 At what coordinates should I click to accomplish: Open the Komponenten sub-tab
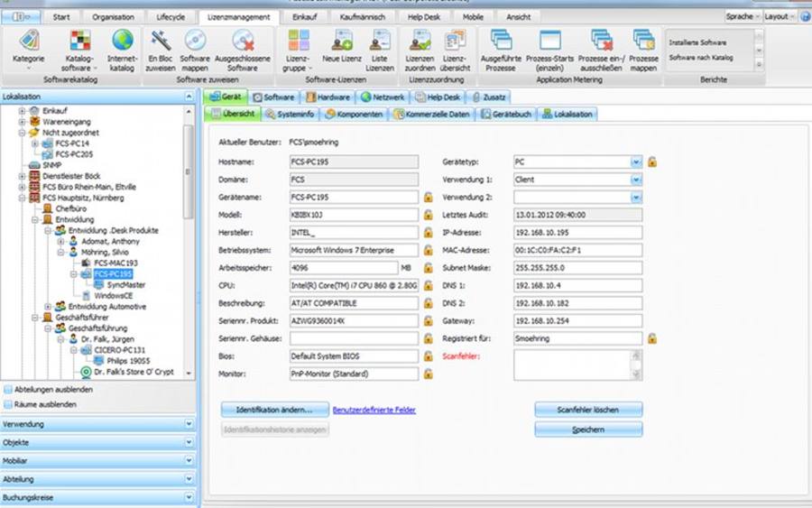click(x=355, y=114)
